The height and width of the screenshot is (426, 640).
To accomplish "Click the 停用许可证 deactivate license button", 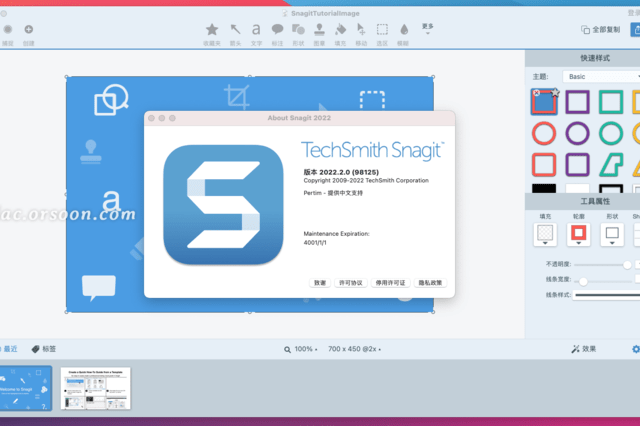I will (391, 283).
